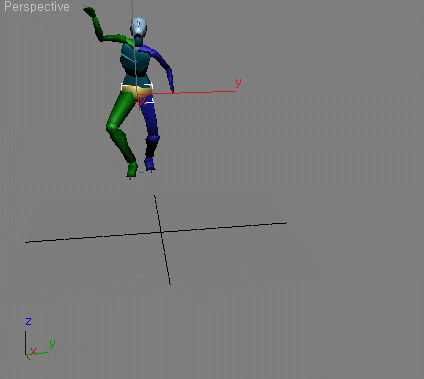Select the green foot

[132, 169]
